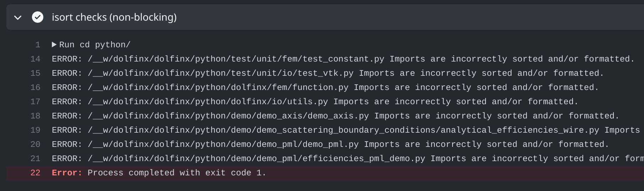Click the green success checkmark icon
Image resolution: width=644 pixels, height=191 pixels.
[x=38, y=17]
